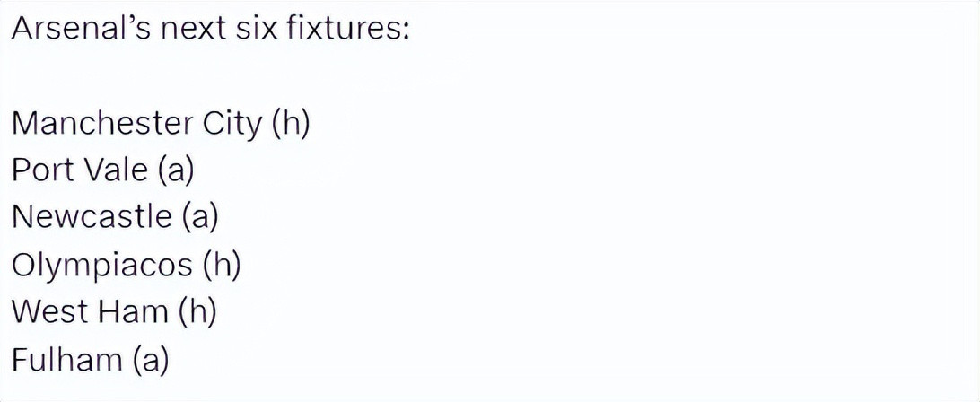Click the Fulham fixture name
980x402 pixels.
click(66, 360)
